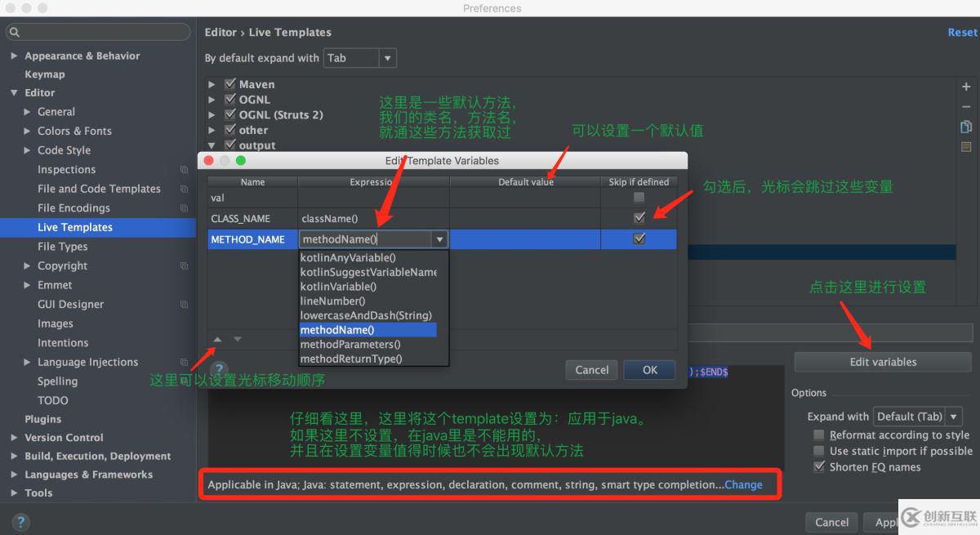The height and width of the screenshot is (535, 980).
Task: Enable Use static import if possible
Action: coord(819,451)
